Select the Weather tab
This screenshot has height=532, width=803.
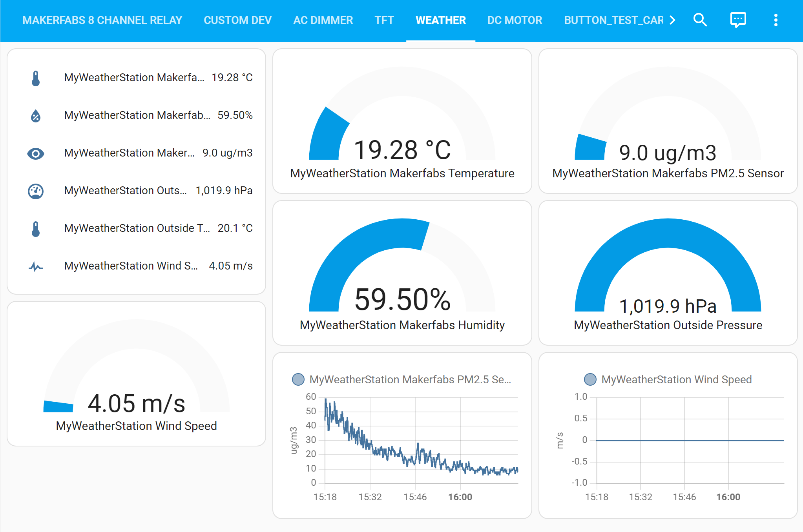[x=441, y=20]
